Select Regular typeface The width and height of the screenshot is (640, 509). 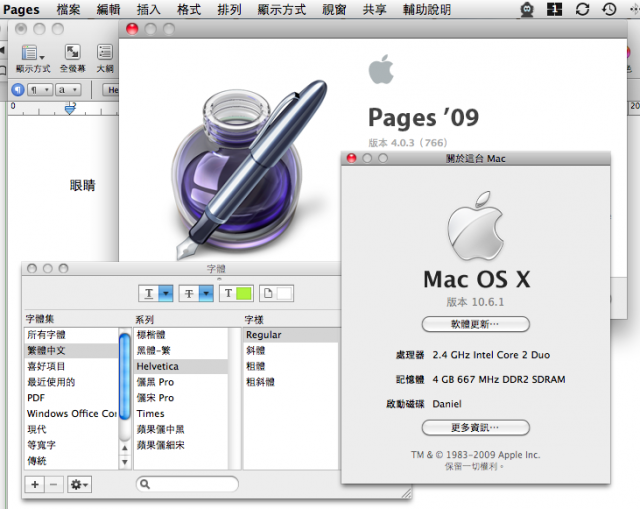[x=291, y=335]
